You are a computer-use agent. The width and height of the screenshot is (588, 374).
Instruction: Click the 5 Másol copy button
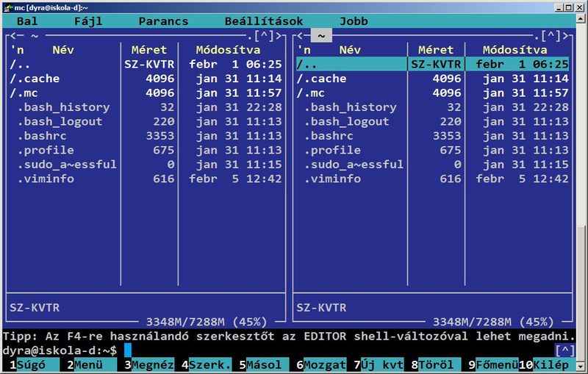[264, 364]
